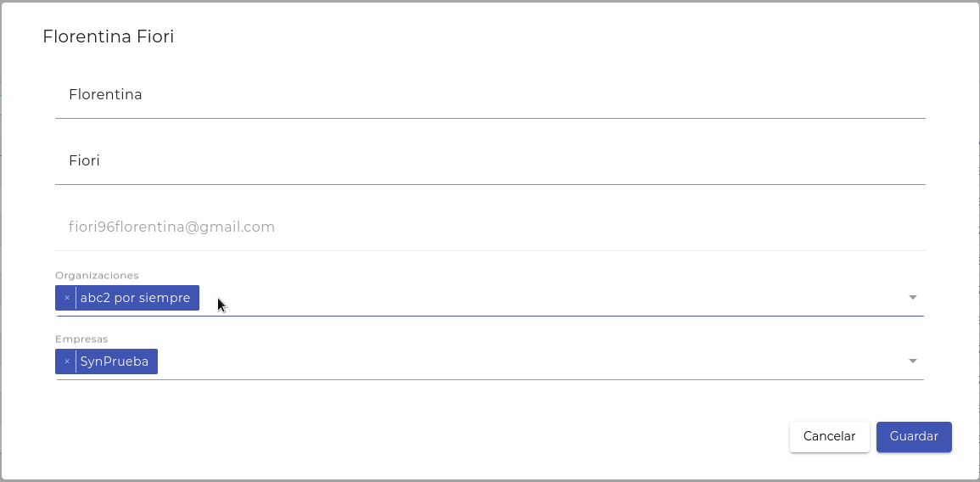Select the 'abc2 por siempre' chip label

(135, 298)
